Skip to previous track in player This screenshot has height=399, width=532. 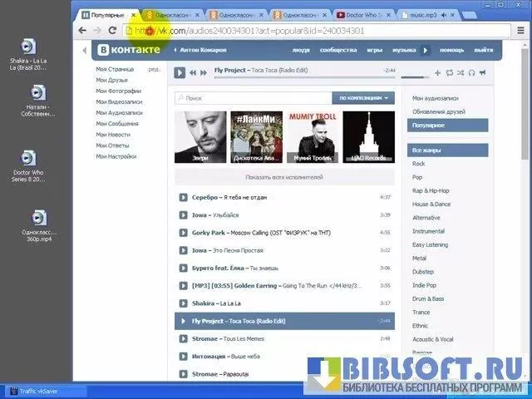[x=193, y=73]
